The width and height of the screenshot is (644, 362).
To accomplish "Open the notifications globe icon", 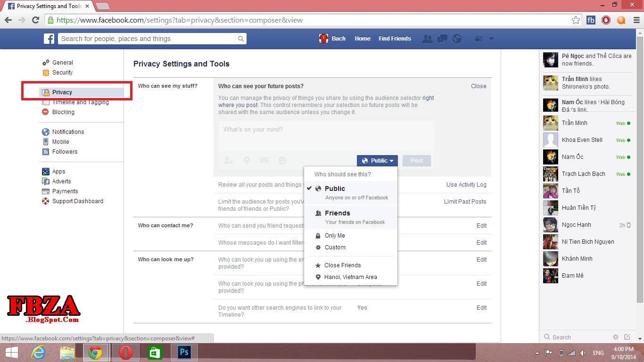I will coord(457,39).
